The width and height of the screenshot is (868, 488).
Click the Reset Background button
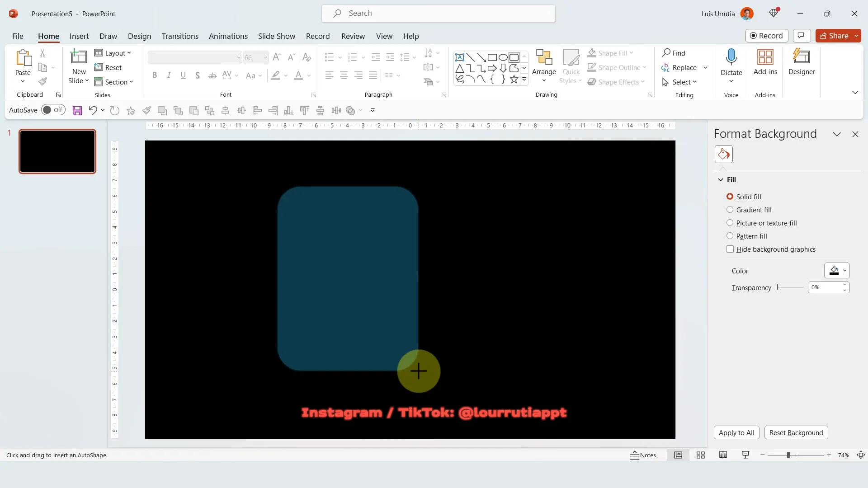[796, 432]
